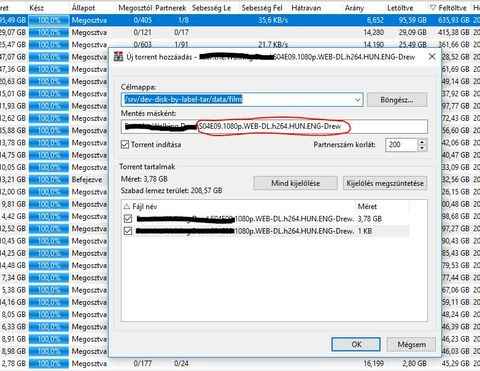Click the Mentés másként name field
Screen dimensions: 480x371
(x=274, y=126)
